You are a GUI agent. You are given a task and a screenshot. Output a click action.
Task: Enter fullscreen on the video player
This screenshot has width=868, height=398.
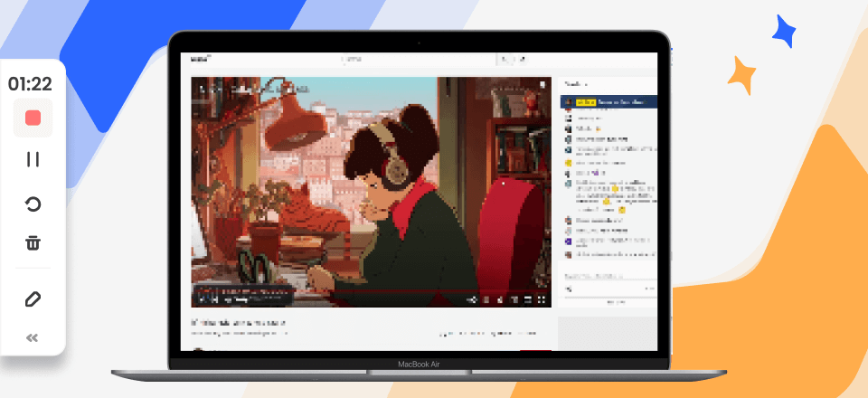click(x=542, y=299)
